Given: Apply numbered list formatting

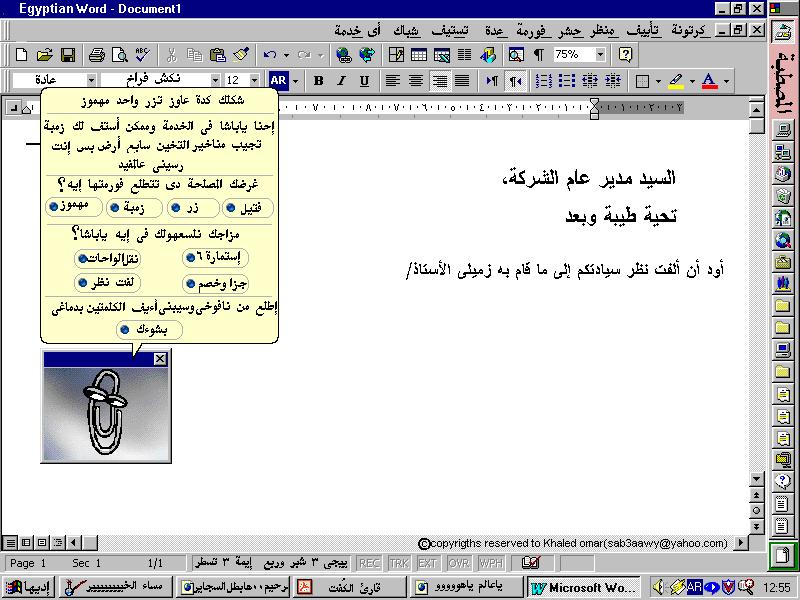Looking at the screenshot, I should click(x=544, y=81).
